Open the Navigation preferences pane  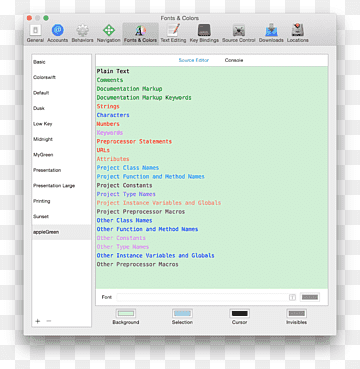[x=109, y=34]
